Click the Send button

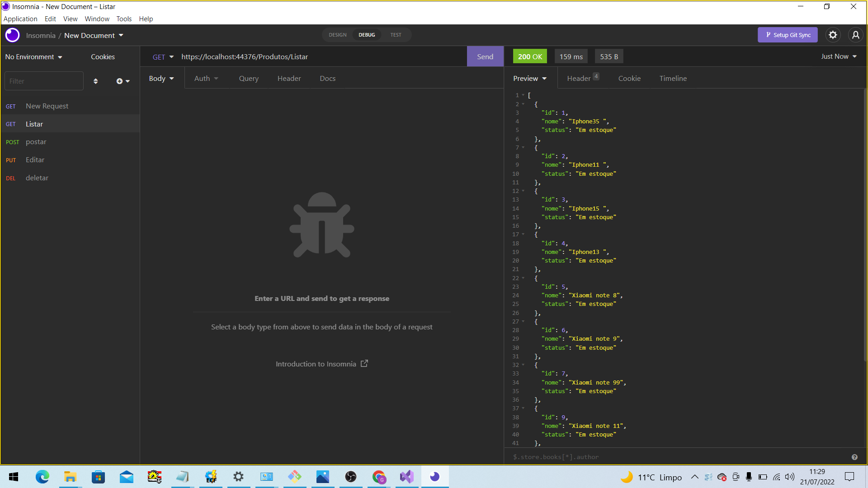tap(485, 56)
